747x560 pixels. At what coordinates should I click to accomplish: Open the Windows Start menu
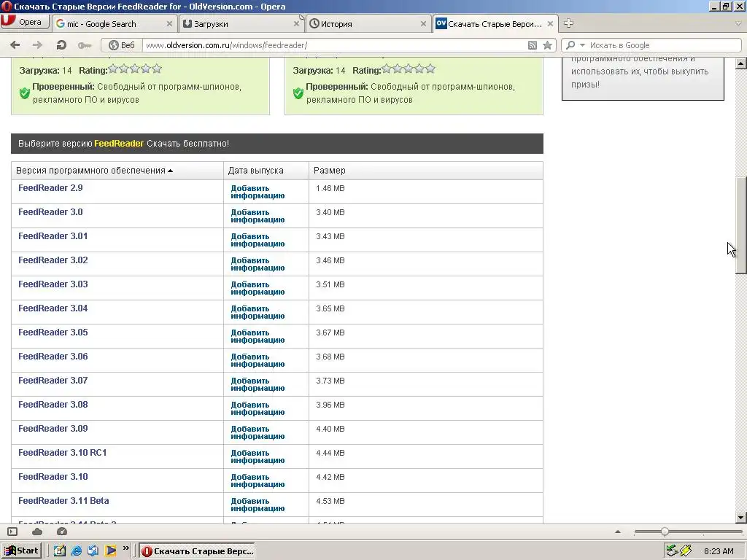click(x=21, y=551)
